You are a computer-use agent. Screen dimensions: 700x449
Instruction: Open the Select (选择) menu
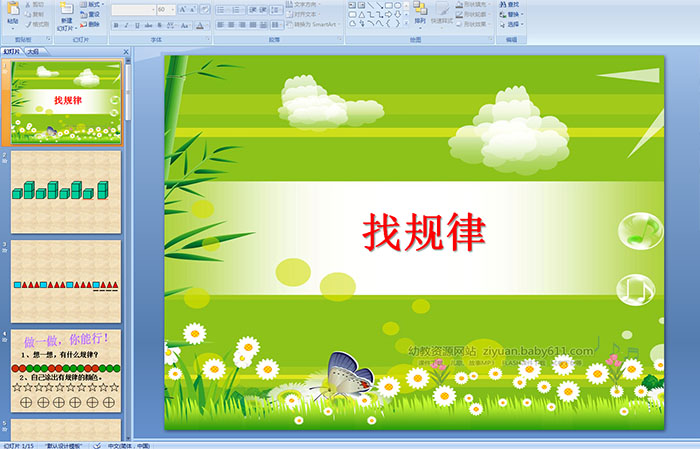click(511, 24)
